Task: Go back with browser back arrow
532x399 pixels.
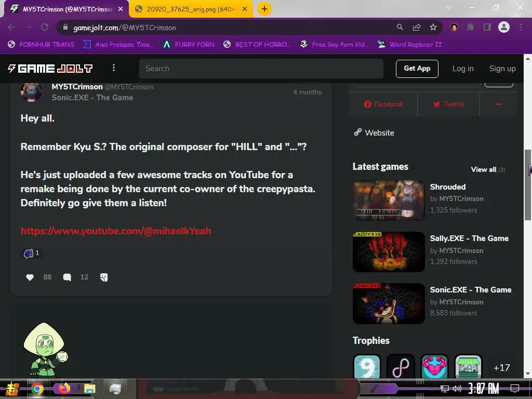Action: (11, 27)
